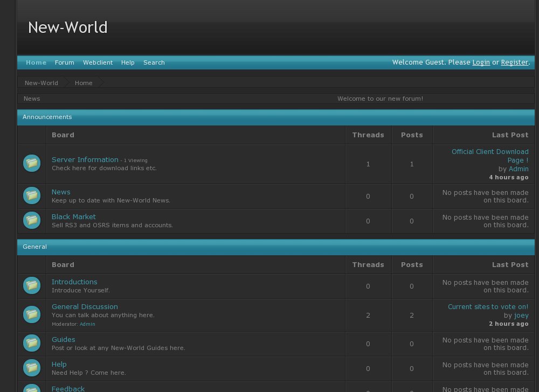Click the New-World breadcrumb item
The width and height of the screenshot is (539, 392).
click(x=41, y=82)
